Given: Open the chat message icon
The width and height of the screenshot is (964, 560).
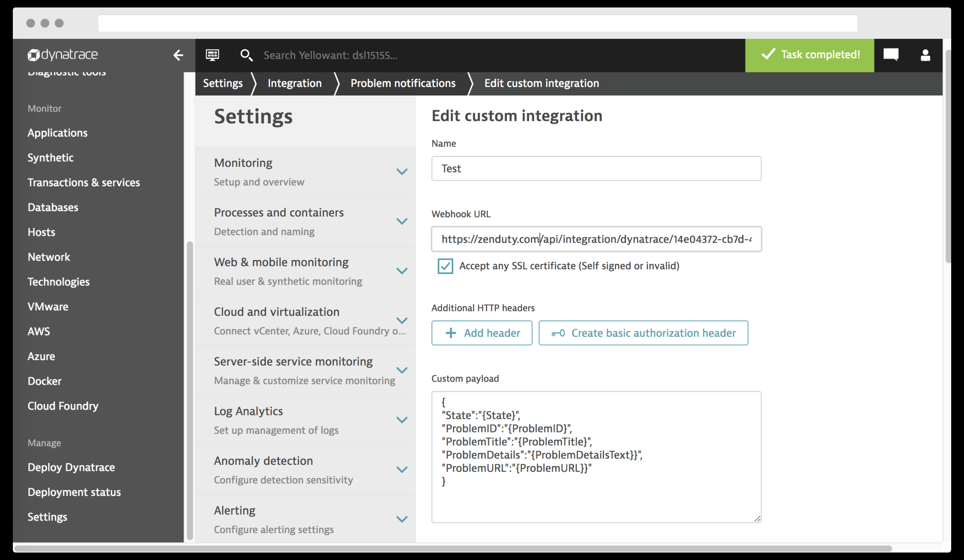Looking at the screenshot, I should pyautogui.click(x=890, y=55).
